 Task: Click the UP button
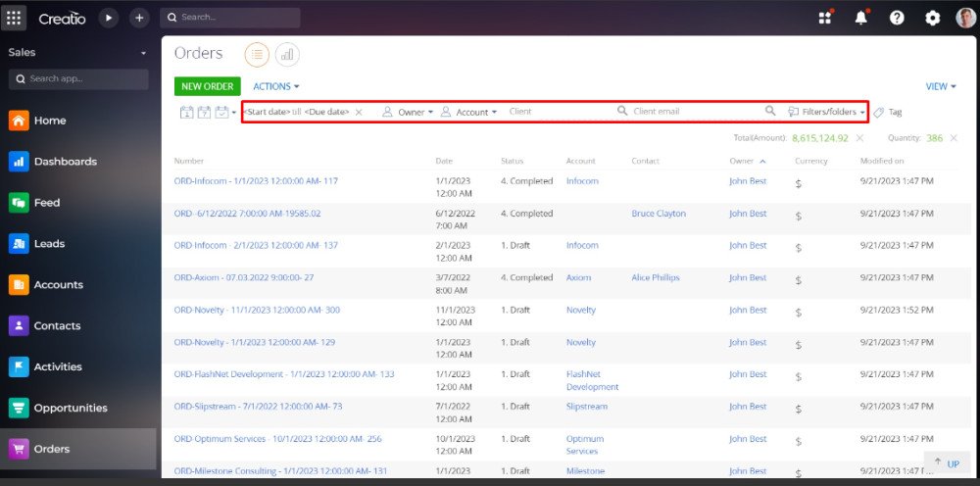pos(948,462)
